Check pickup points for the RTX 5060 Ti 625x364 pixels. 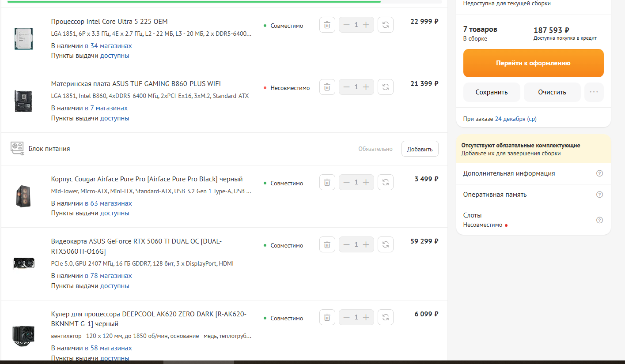click(115, 286)
